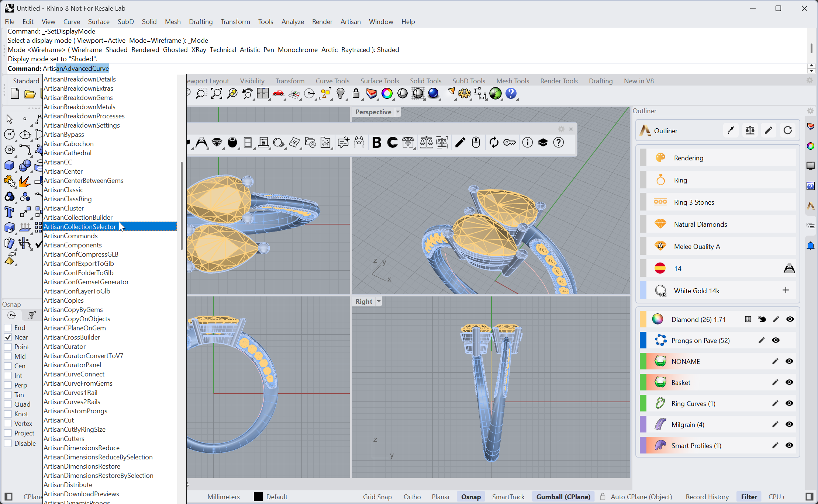The image size is (818, 504).
Task: Click the four-viewport layout icon
Action: coord(263,94)
